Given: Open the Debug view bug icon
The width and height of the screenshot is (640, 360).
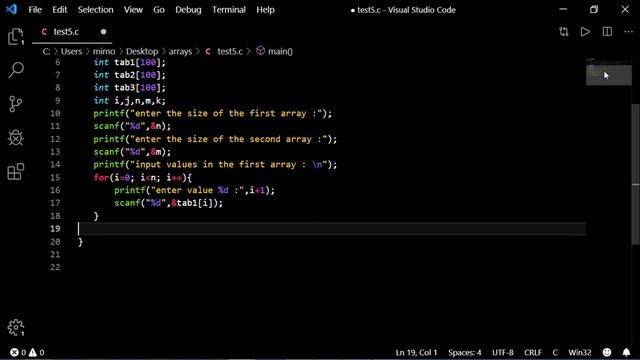Looking at the screenshot, I should [16, 138].
